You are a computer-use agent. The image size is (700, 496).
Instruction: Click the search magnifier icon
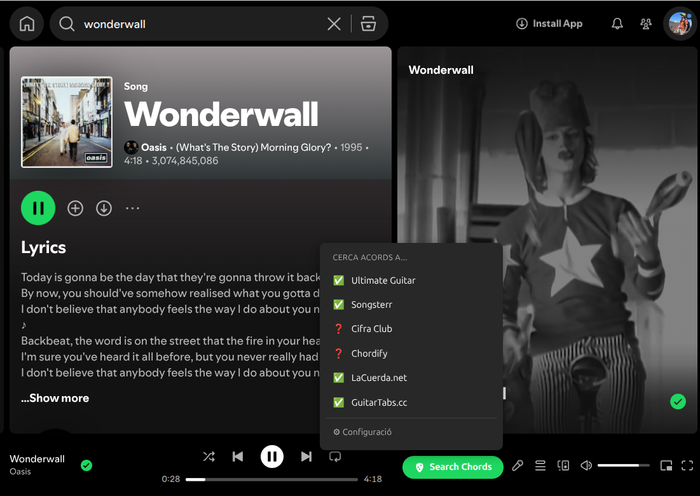coord(67,24)
